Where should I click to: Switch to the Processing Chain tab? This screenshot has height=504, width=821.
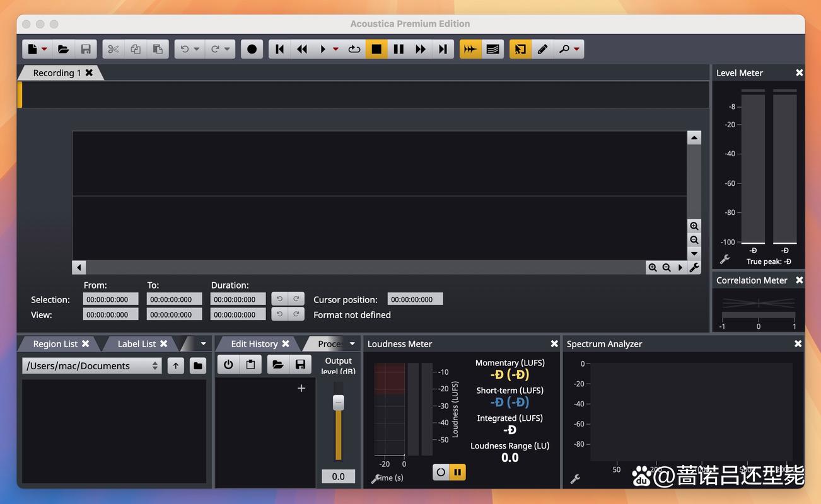pos(330,344)
